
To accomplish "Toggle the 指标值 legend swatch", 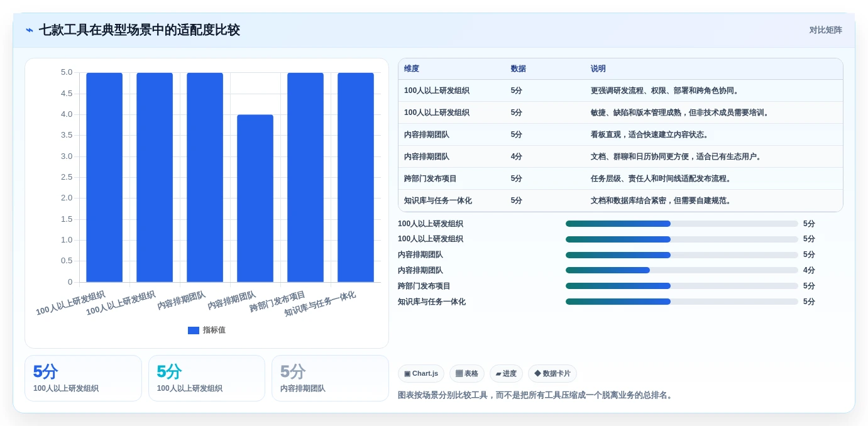I will tap(194, 330).
